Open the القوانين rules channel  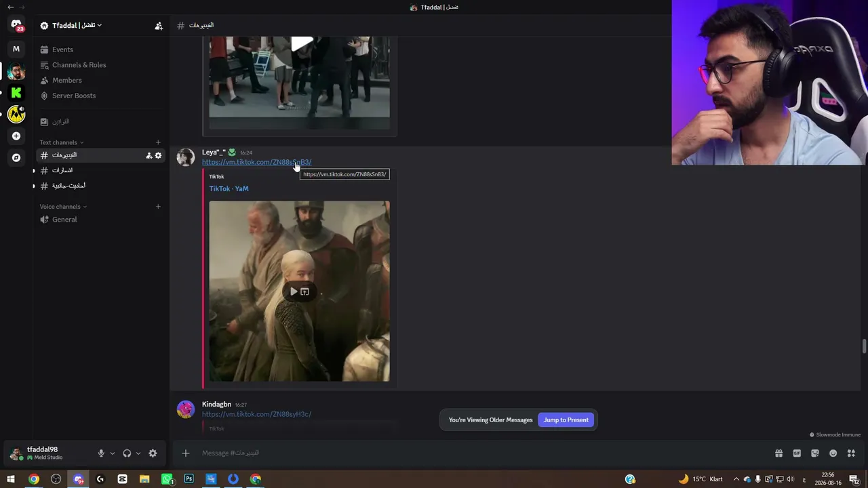pyautogui.click(x=100, y=121)
